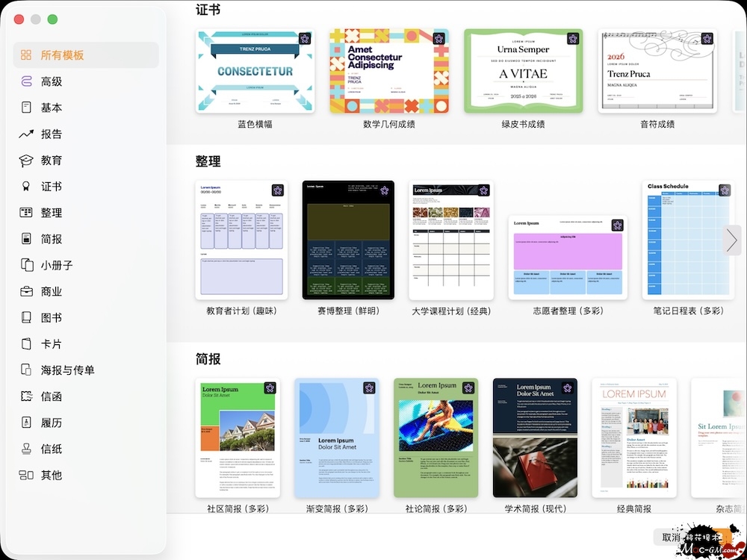The width and height of the screenshot is (747, 560).
Task: Open the 高级 category icon
Action: click(x=26, y=81)
